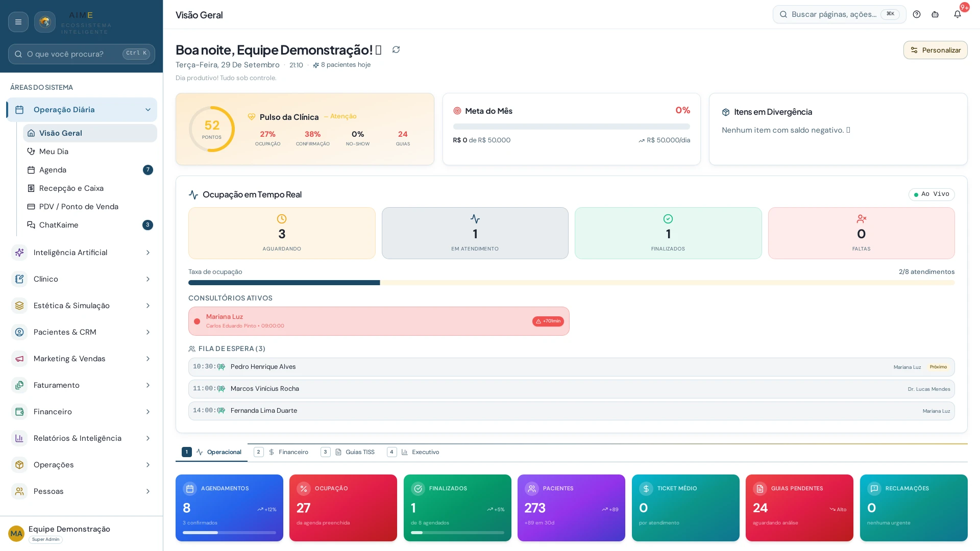This screenshot has height=551, width=980.
Task: Click the Financeiro wallet icon
Action: point(19,412)
